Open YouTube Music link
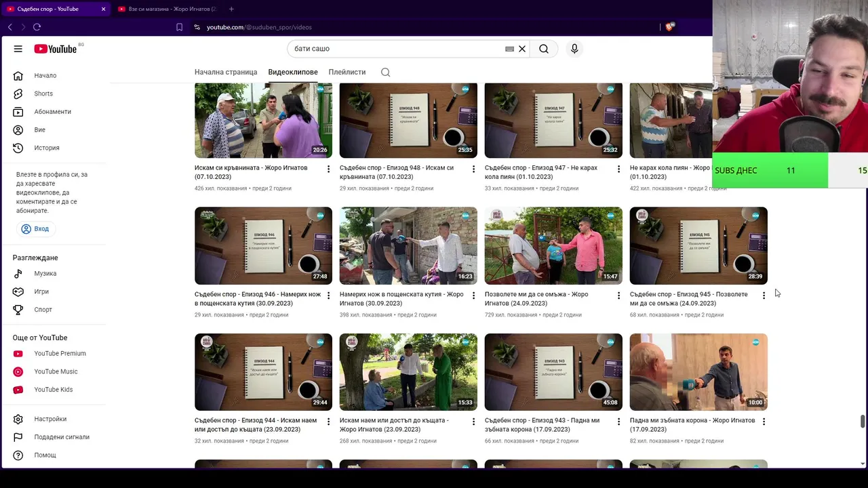 click(x=54, y=371)
